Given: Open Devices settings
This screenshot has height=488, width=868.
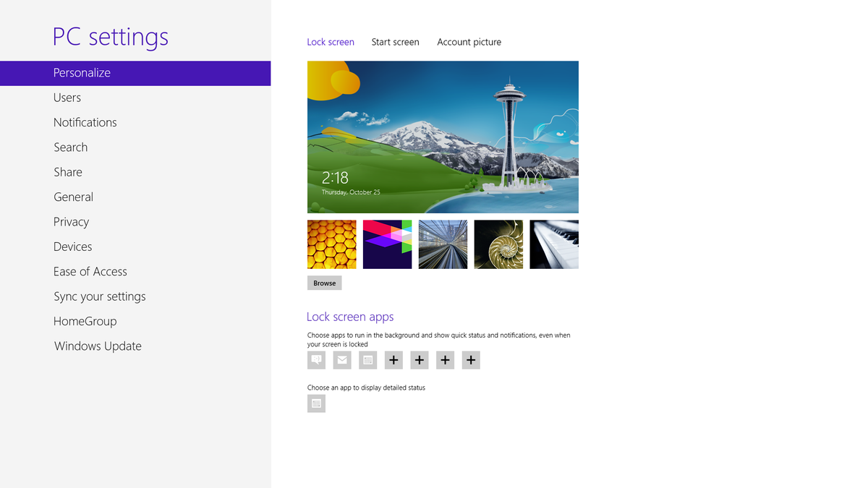Looking at the screenshot, I should click(72, 246).
